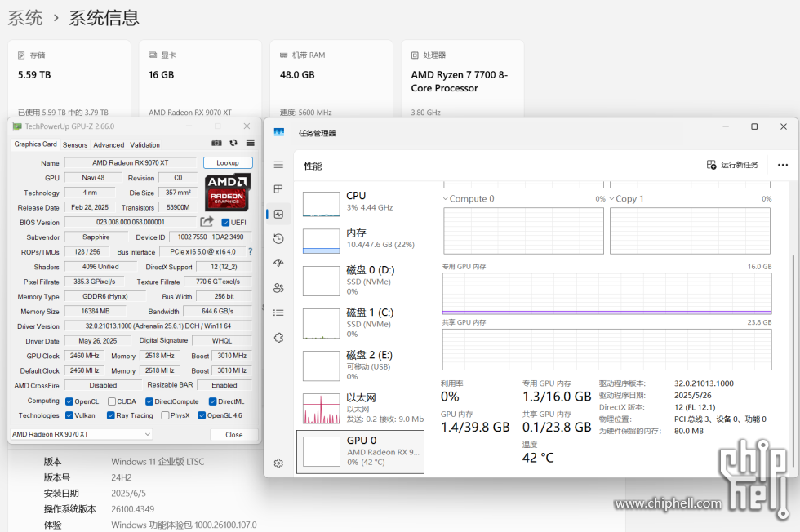Toggle the OpenGL 4.6 checkbox

tap(202, 415)
